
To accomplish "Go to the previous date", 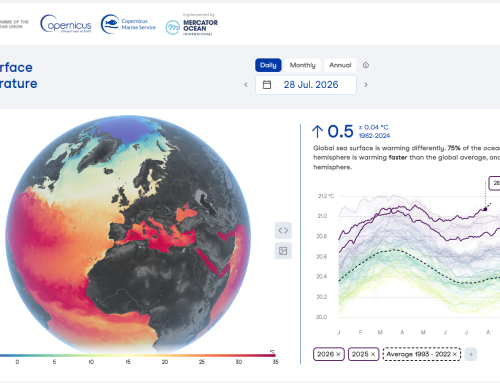I will point(246,85).
